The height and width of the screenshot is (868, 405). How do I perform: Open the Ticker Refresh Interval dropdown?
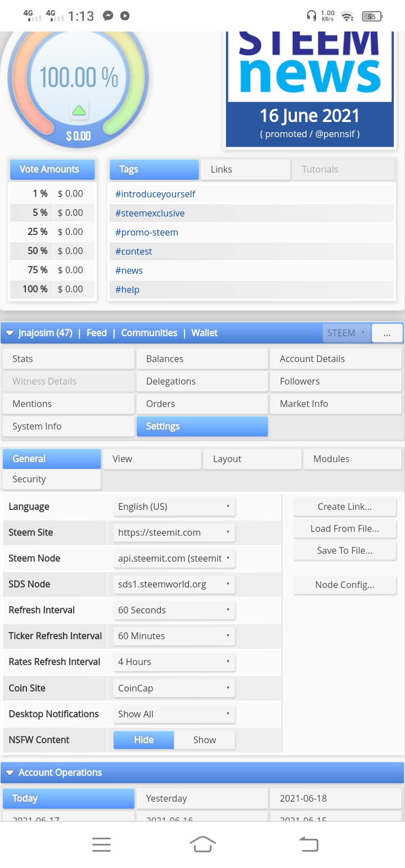click(174, 636)
